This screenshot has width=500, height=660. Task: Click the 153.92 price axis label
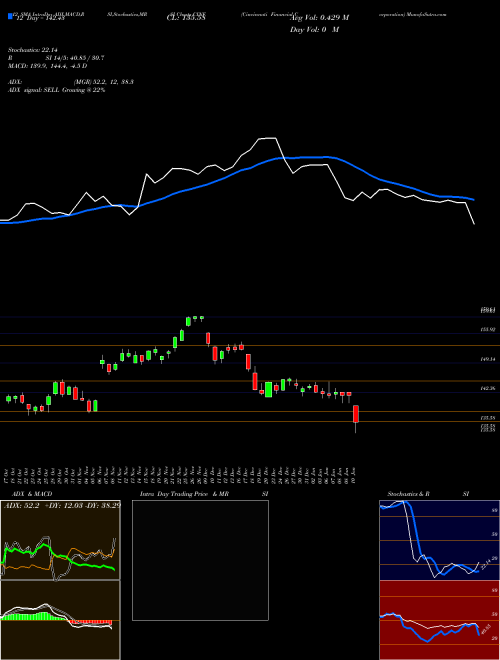click(x=489, y=330)
